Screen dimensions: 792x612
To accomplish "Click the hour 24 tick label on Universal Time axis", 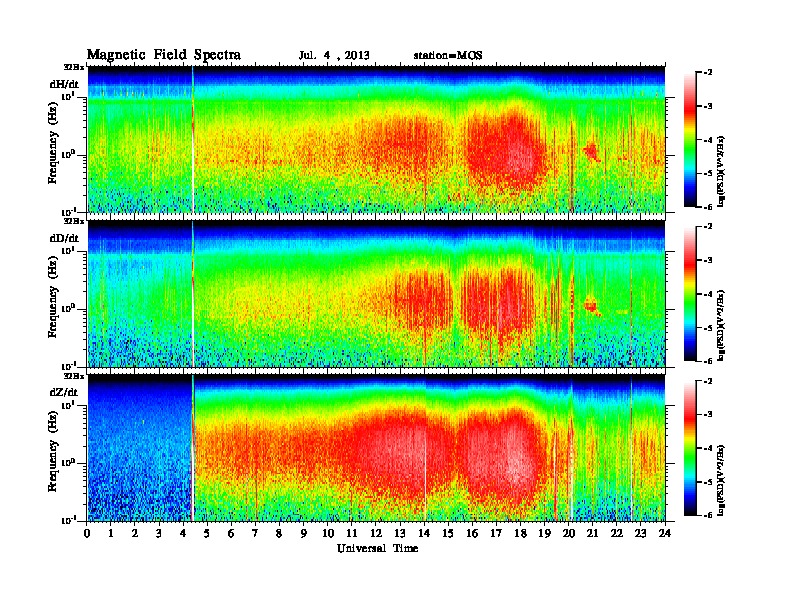I will 665,533.
